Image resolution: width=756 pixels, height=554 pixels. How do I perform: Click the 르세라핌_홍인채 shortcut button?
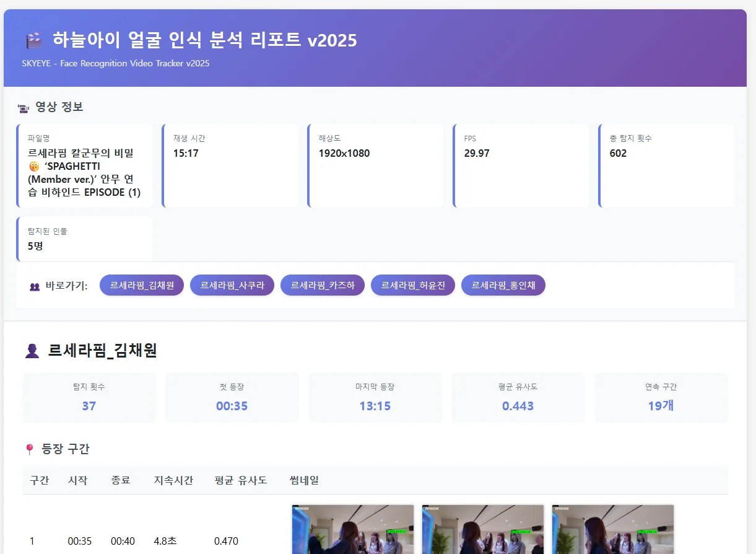503,285
